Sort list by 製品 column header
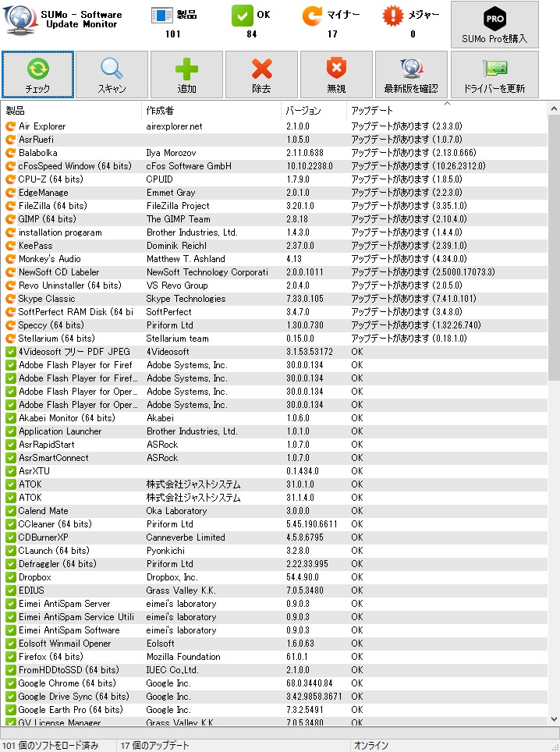The image size is (560, 752). tap(72, 111)
